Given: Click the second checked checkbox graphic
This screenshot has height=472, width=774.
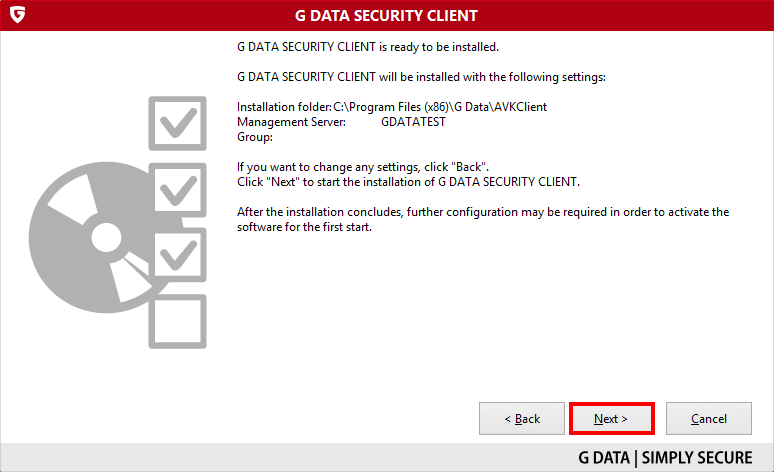Looking at the screenshot, I should click(178, 190).
